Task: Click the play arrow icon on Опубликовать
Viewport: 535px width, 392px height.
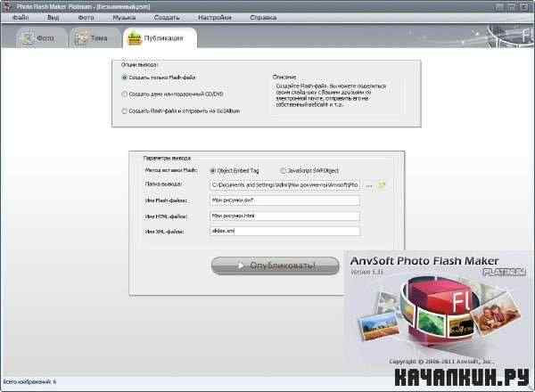Action: coord(241,265)
